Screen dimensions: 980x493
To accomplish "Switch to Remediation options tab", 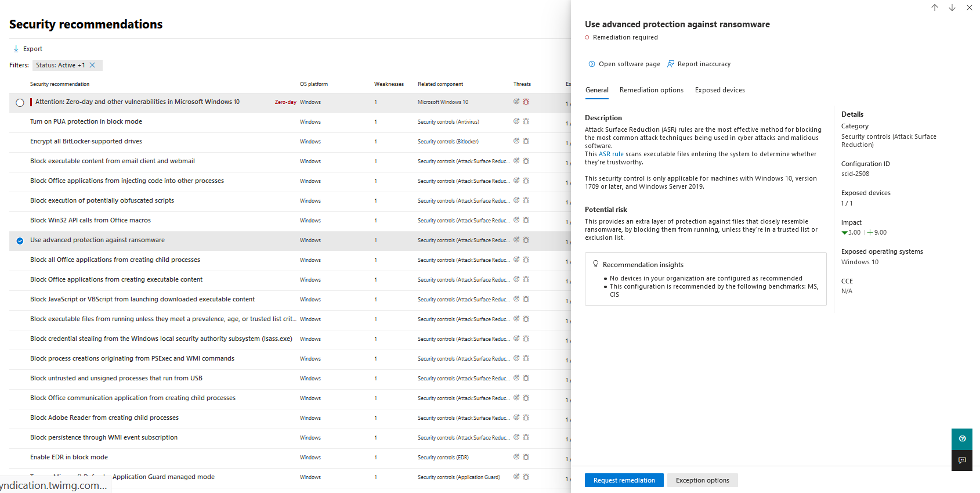I will coord(651,90).
